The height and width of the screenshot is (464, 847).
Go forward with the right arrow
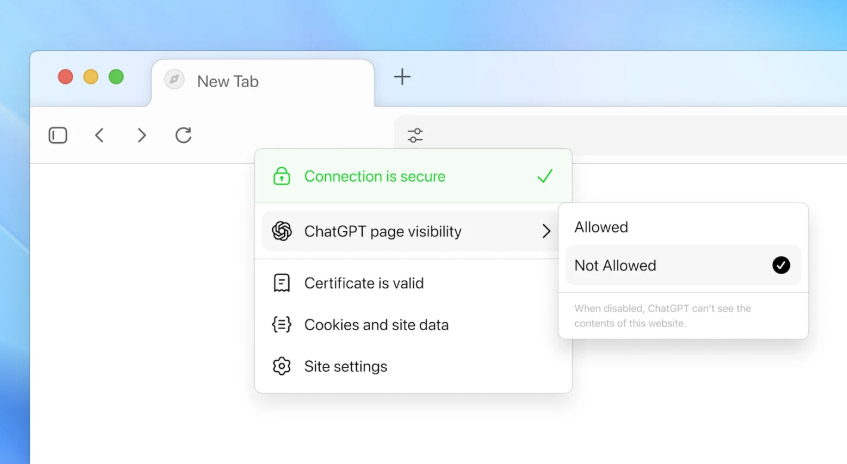point(141,135)
